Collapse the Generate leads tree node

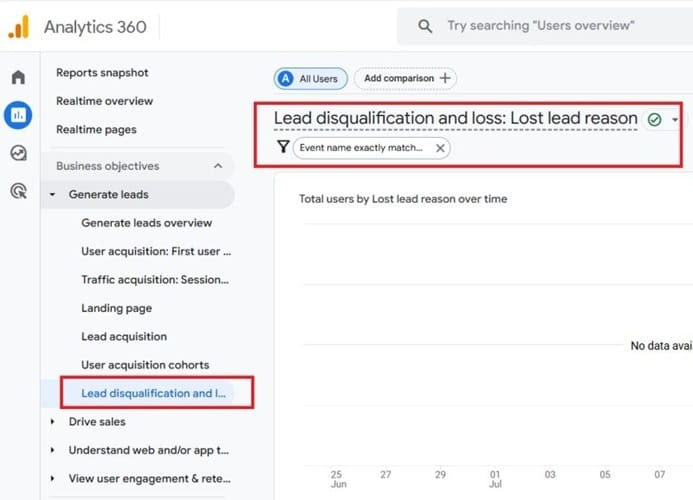point(53,195)
